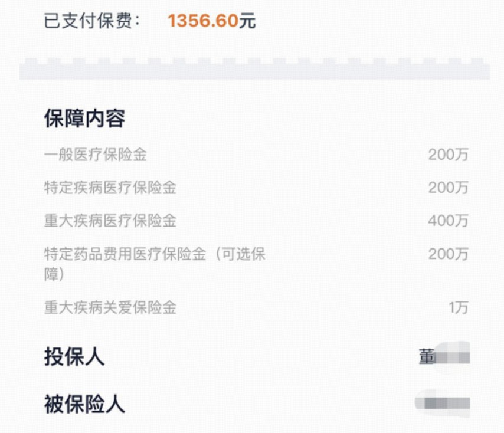Select the 投保人 label
The width and height of the screenshot is (504, 433).
click(74, 357)
